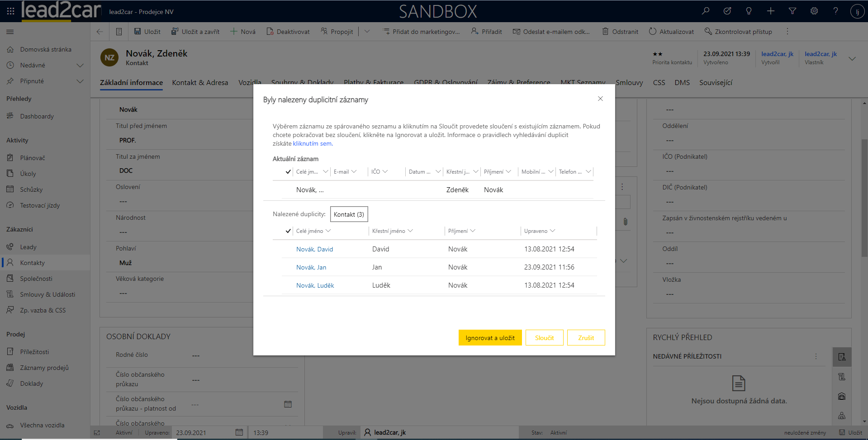Screen dimensions: 868x440
Task: Toggle checkmark in the current record grid header
Action: (x=288, y=172)
